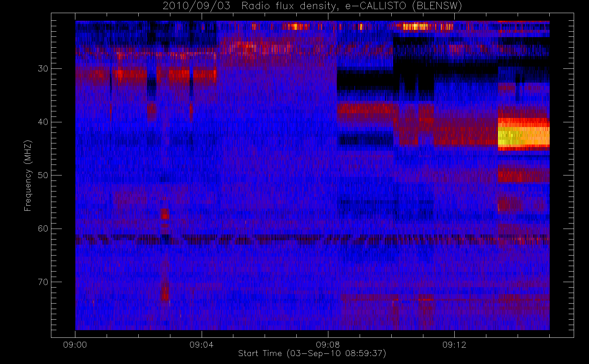Click the 40 frequency tick label

[x=43, y=122]
